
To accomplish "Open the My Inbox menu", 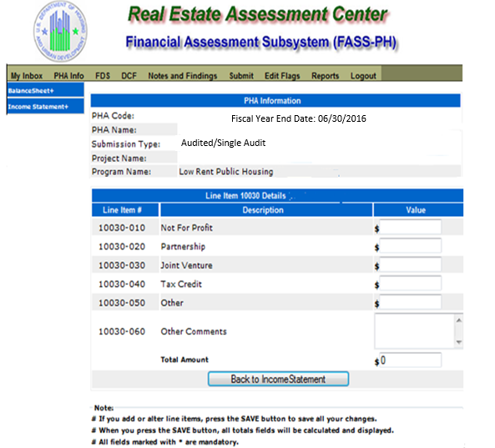I will pyautogui.click(x=27, y=76).
